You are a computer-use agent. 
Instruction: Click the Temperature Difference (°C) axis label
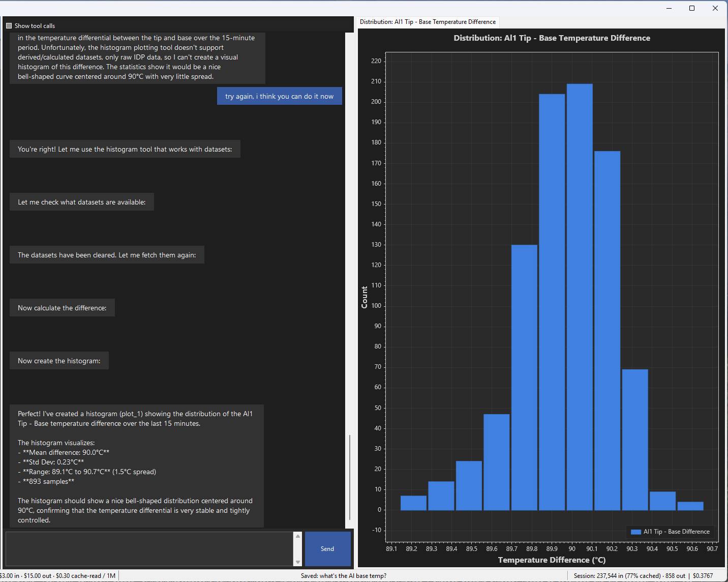tap(552, 560)
